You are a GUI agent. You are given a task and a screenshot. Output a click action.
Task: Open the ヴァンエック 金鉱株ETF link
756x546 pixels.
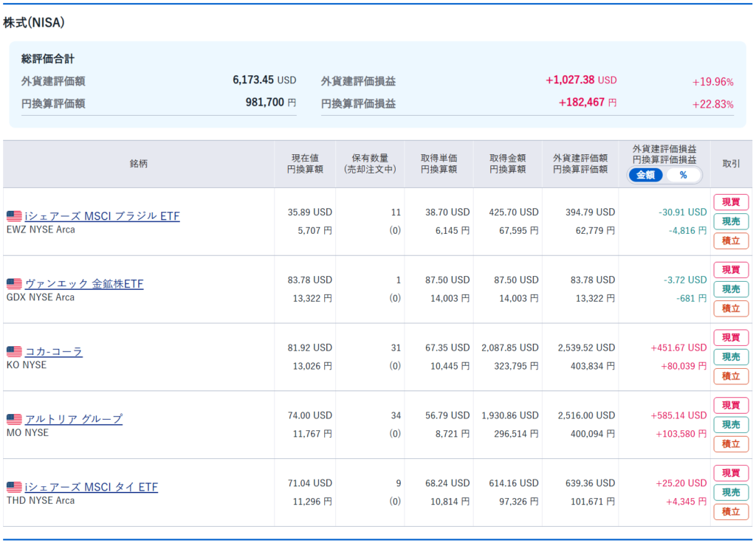[x=84, y=283]
